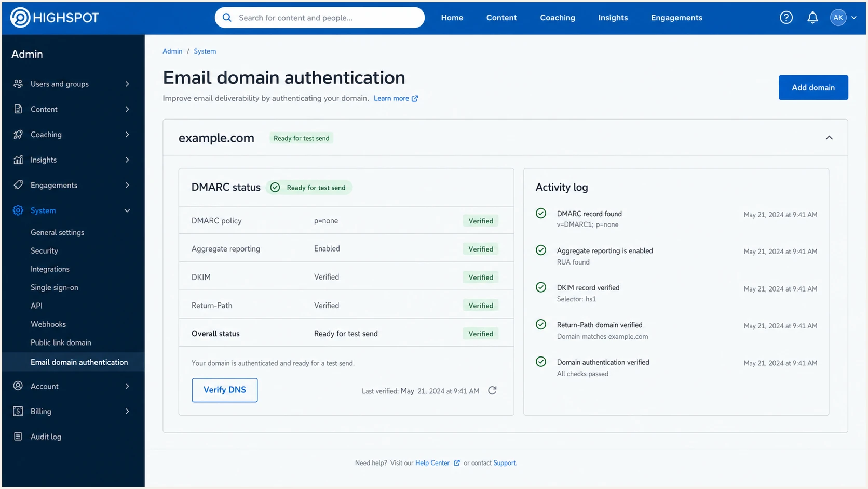
Task: Click the Audit log list icon
Action: [18, 437]
